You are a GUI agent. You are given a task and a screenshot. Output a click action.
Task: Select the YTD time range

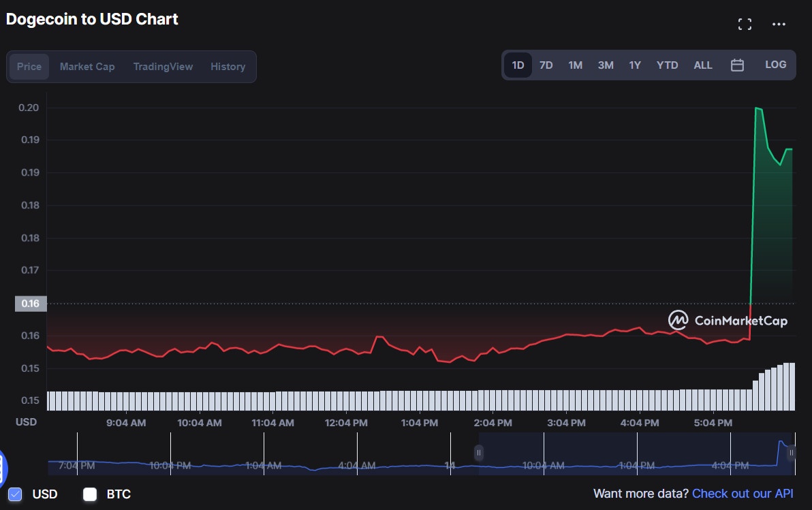click(668, 65)
